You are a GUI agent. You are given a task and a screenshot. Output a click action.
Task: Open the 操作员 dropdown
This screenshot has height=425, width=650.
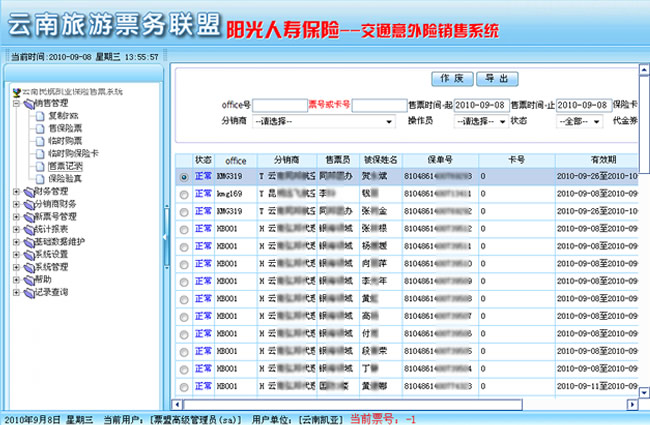(x=481, y=121)
